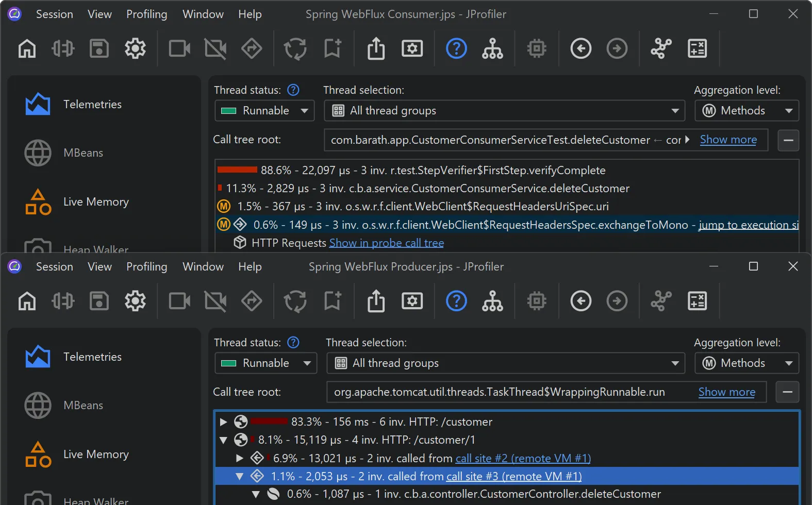Stop recording crossed camera icon in Consumer window
Screen dimensions: 812x505
tap(216, 49)
